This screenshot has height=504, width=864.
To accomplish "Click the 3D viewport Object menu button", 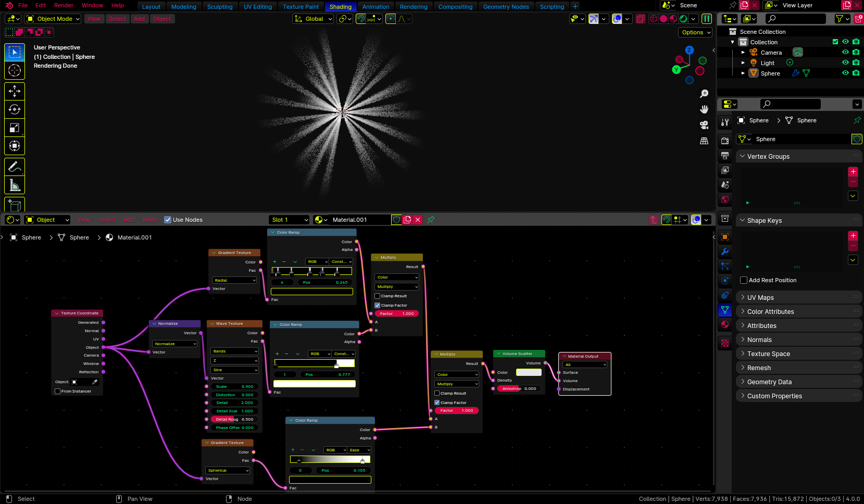I will (162, 19).
